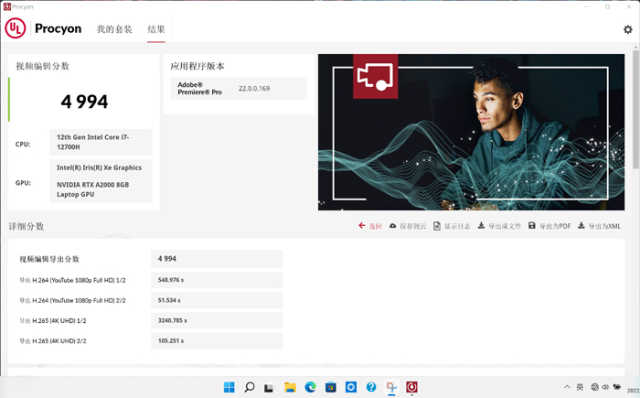Click the vertical scrollbar of the results page
Image resolution: width=640 pixels, height=398 pixels.
(636, 109)
